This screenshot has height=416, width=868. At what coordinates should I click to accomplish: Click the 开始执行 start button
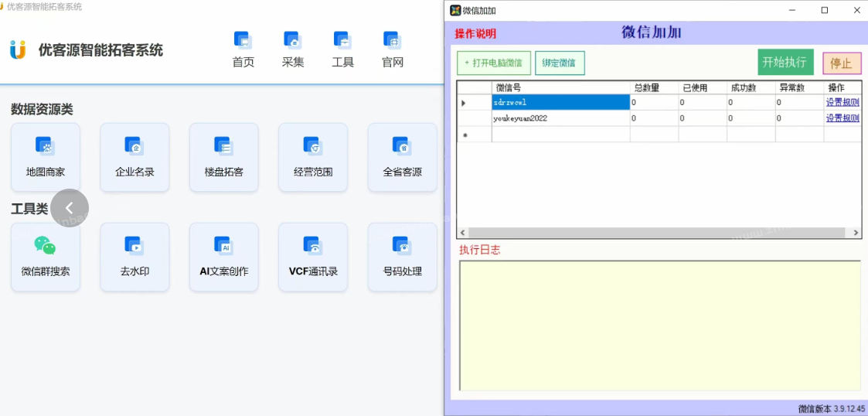click(x=785, y=63)
